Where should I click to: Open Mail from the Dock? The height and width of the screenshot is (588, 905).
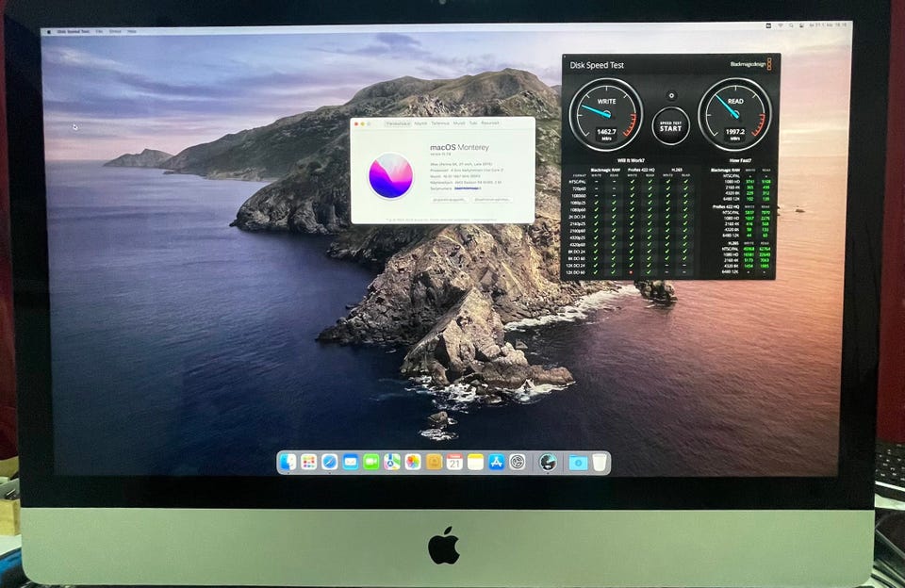(x=351, y=463)
